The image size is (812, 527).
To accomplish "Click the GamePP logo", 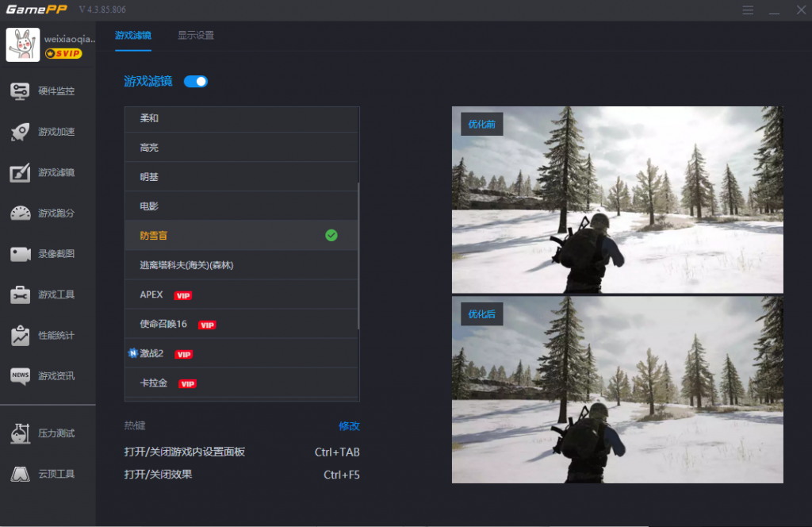I will point(36,10).
